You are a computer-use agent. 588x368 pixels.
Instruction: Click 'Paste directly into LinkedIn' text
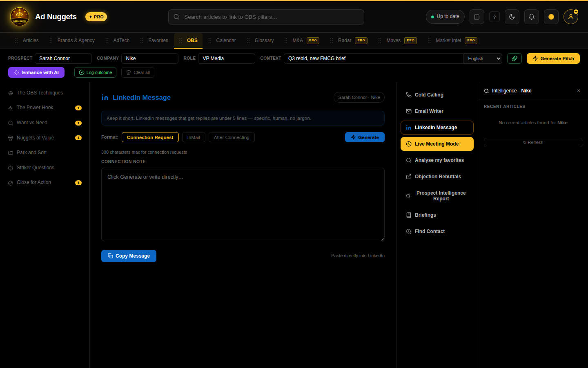[358, 256]
